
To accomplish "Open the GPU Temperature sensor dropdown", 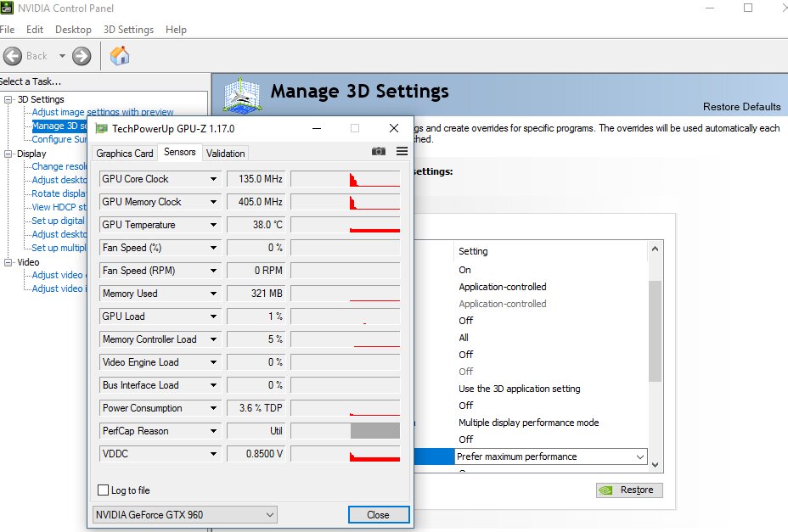I will click(x=213, y=225).
